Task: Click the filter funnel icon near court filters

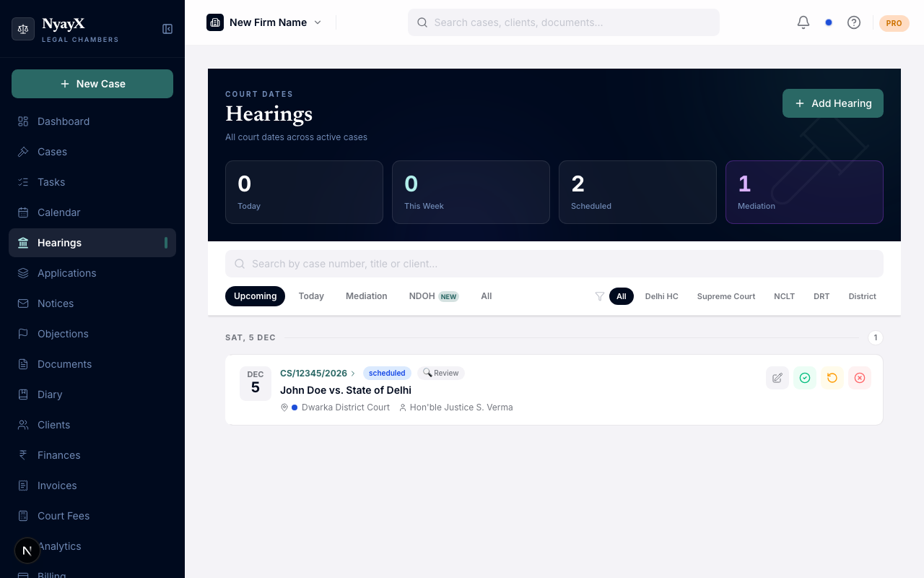Action: pyautogui.click(x=600, y=296)
